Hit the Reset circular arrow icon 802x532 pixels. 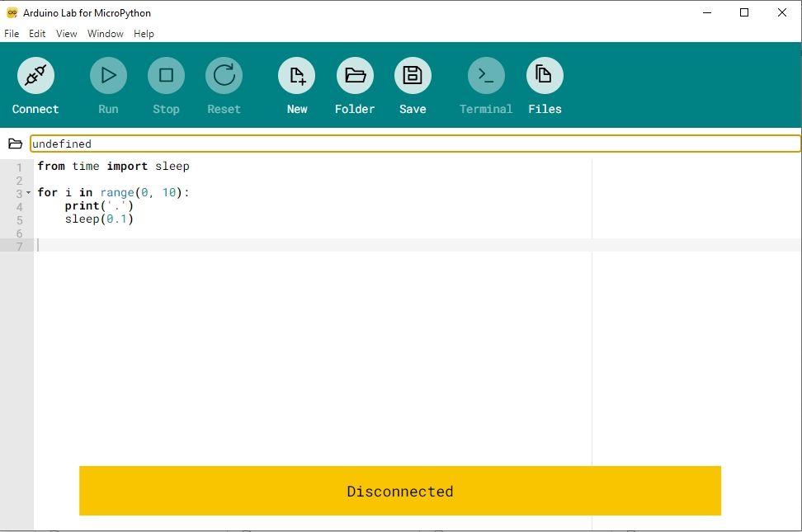[224, 76]
